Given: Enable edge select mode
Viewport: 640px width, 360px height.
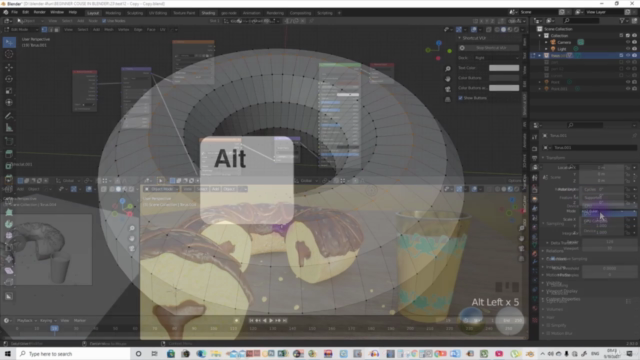Looking at the screenshot, I should (51, 29).
